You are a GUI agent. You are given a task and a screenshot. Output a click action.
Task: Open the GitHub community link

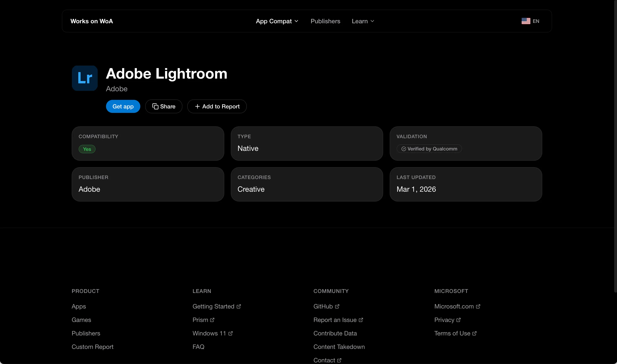(x=326, y=307)
